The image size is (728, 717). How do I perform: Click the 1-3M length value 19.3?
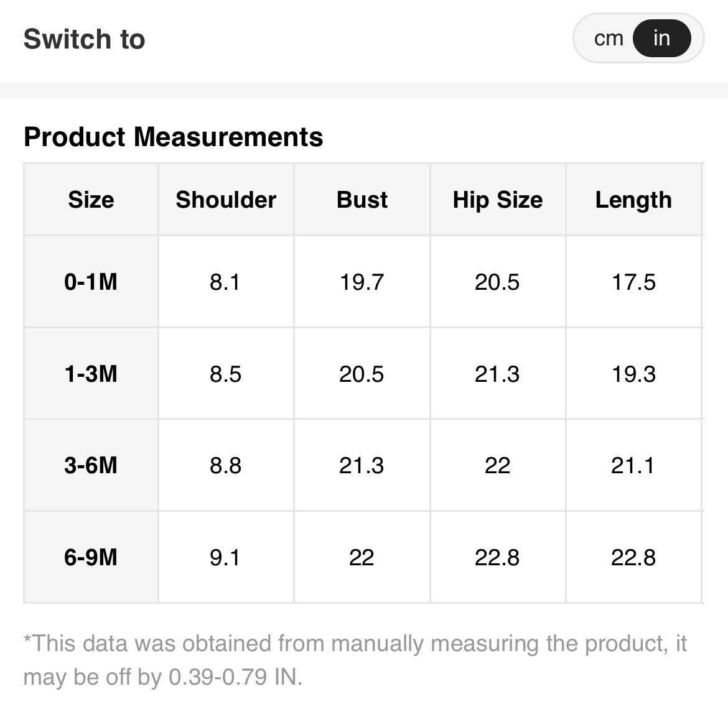coord(633,374)
